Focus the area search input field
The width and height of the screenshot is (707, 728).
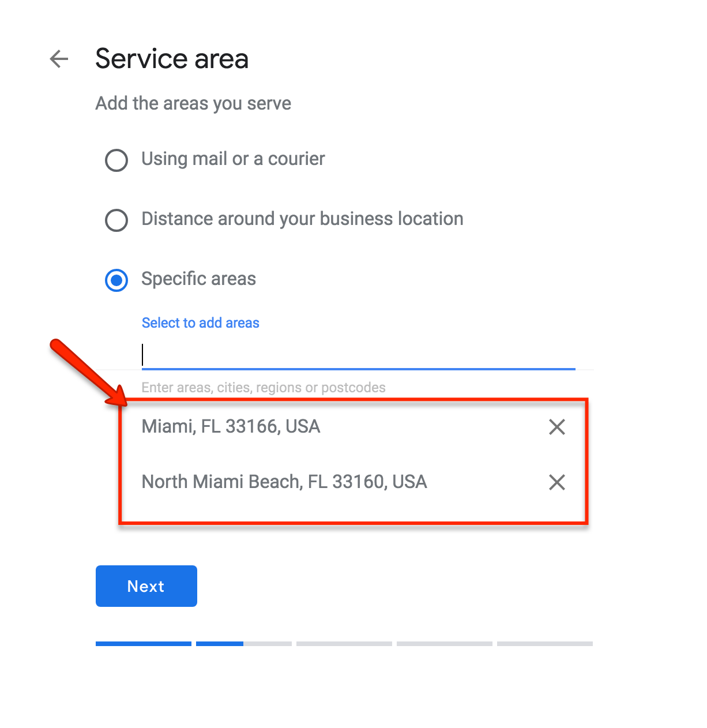358,355
